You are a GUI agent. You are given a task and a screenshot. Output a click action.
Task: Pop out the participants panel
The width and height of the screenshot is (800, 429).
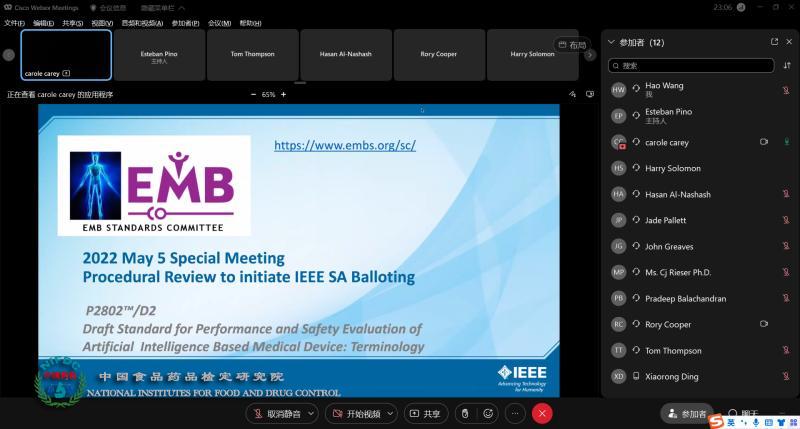tap(774, 42)
